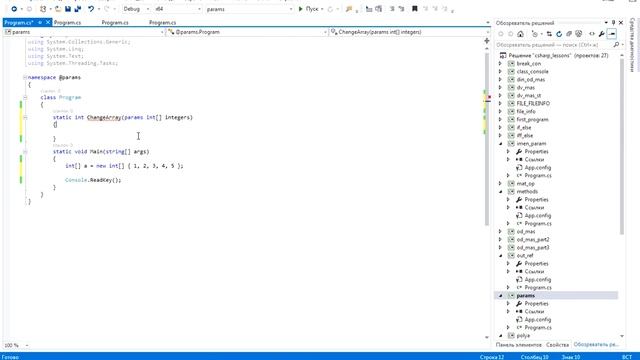This screenshot has height=360, width=640.
Task: Switch to the Свойства tab
Action: [x=557, y=345]
